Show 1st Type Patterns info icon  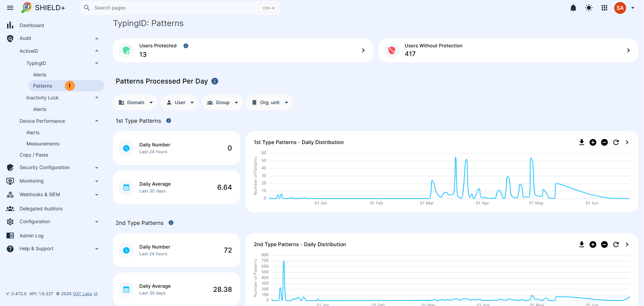[x=168, y=121]
